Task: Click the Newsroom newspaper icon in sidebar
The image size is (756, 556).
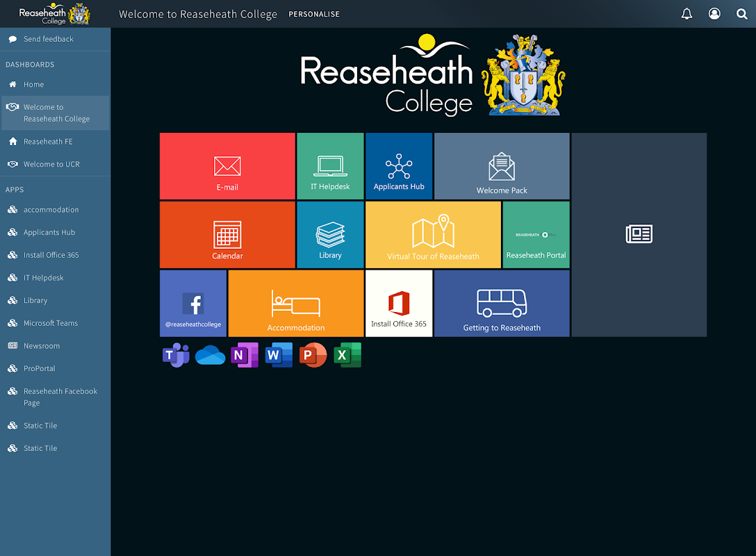Action: point(13,345)
